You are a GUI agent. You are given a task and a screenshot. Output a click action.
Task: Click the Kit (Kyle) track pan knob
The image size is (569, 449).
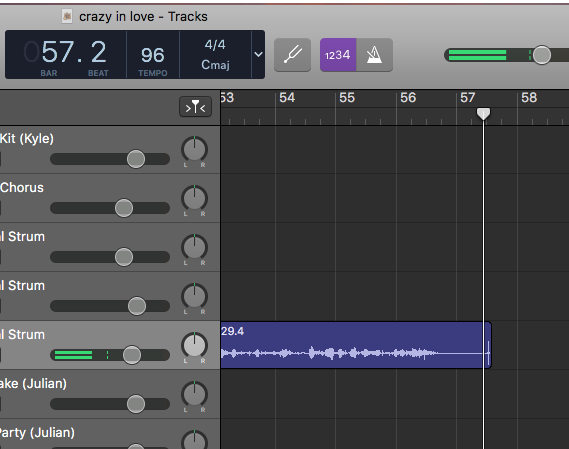coord(195,149)
